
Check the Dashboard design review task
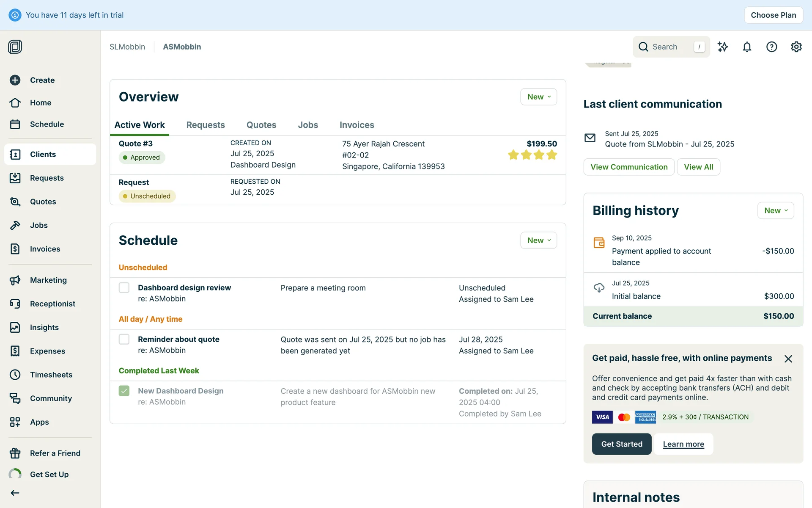pyautogui.click(x=124, y=288)
